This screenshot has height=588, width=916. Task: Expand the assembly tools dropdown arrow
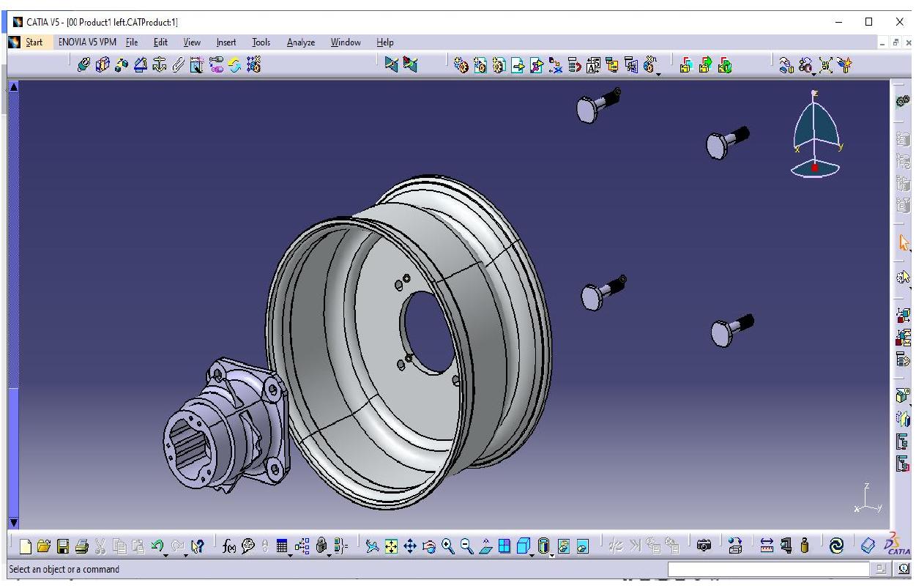click(658, 73)
